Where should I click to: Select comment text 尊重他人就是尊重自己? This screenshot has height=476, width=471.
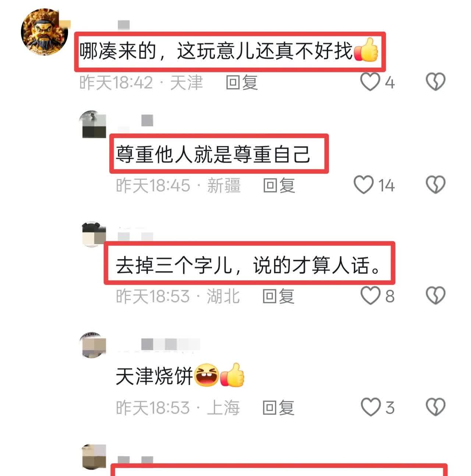pyautogui.click(x=213, y=154)
